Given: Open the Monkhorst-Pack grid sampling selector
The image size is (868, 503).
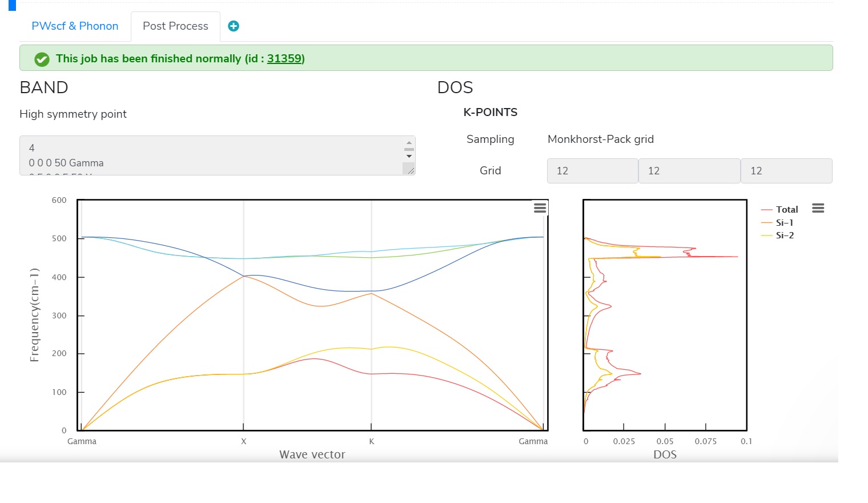Looking at the screenshot, I should [x=601, y=139].
